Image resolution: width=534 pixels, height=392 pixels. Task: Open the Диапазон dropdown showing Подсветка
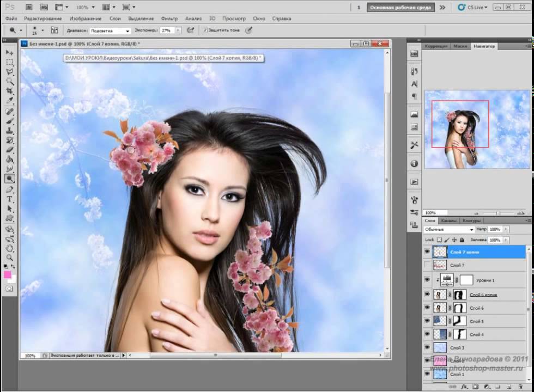point(110,30)
